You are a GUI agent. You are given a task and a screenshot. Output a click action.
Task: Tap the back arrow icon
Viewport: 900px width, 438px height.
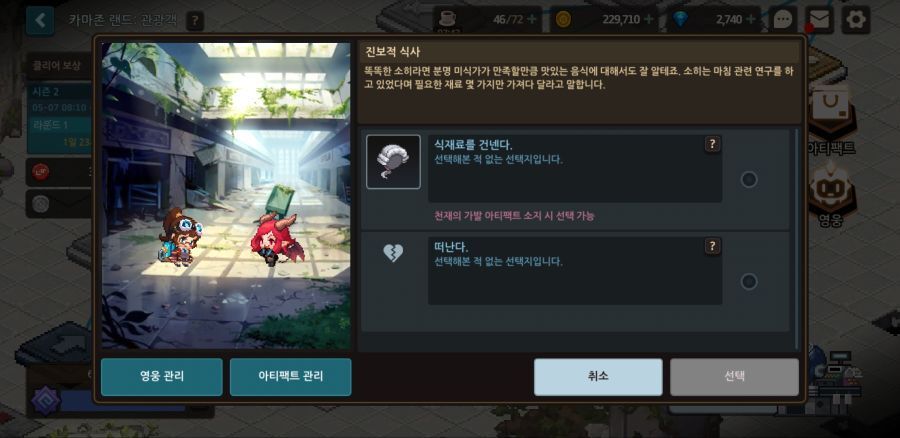point(40,21)
